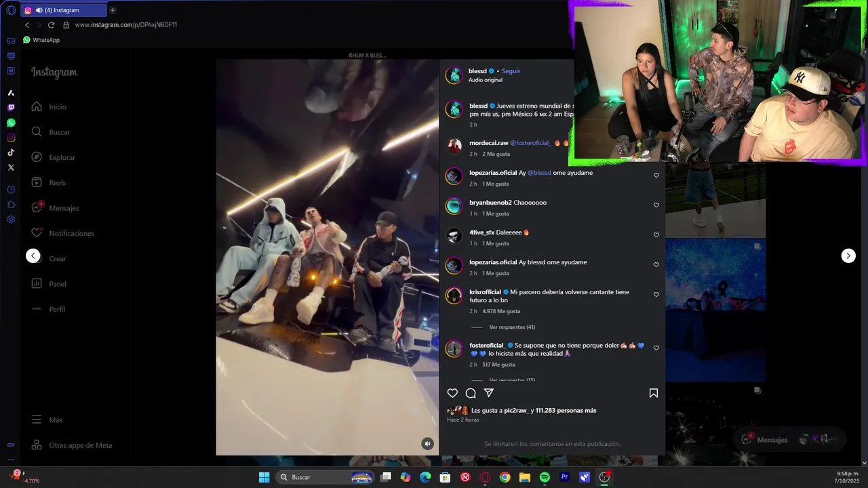Go to next post arrow
Image resolution: width=868 pixels, height=488 pixels.
[x=848, y=256]
